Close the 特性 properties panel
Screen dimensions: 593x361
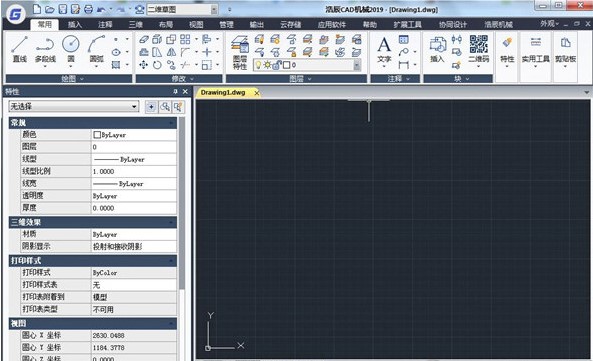[185, 91]
